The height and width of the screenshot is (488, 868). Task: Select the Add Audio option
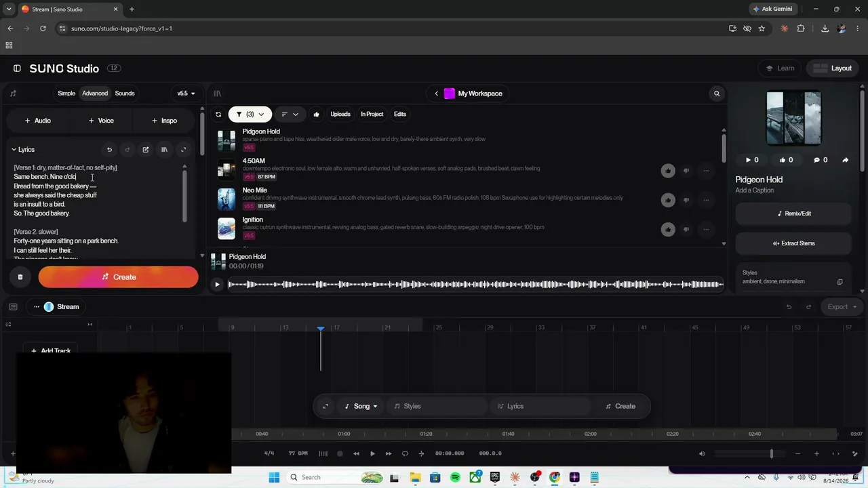click(38, 121)
